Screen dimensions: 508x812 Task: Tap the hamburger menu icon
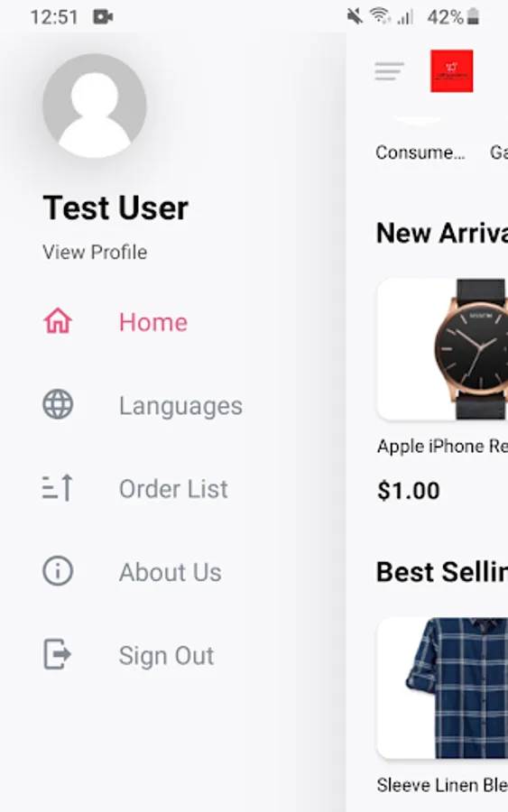pyautogui.click(x=390, y=71)
